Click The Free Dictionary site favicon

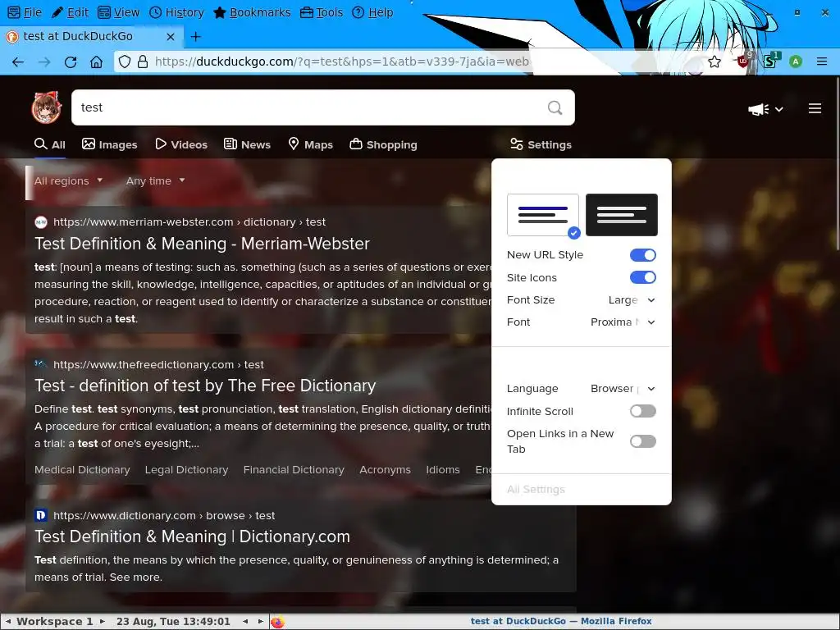coord(41,364)
